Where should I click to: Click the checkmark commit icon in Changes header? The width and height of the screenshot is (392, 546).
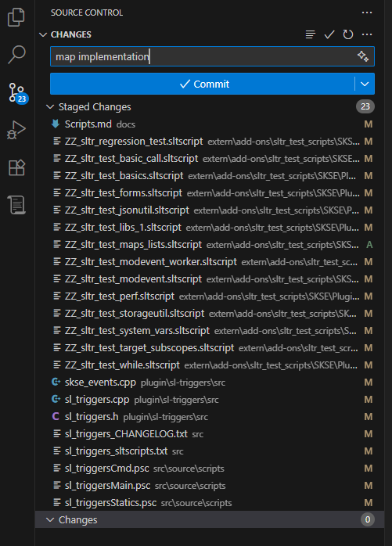click(329, 34)
